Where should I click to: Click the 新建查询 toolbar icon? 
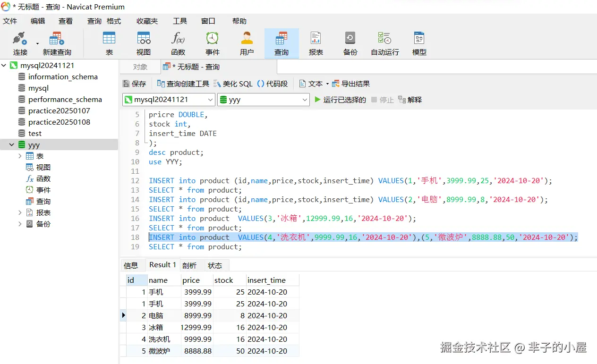pos(57,43)
